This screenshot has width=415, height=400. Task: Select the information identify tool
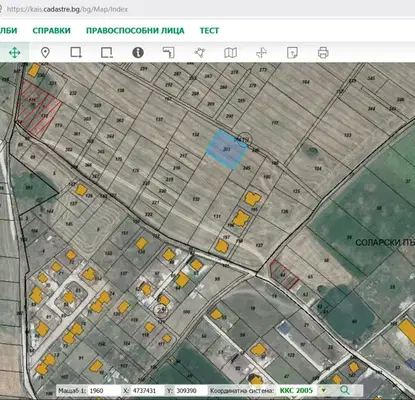138,52
